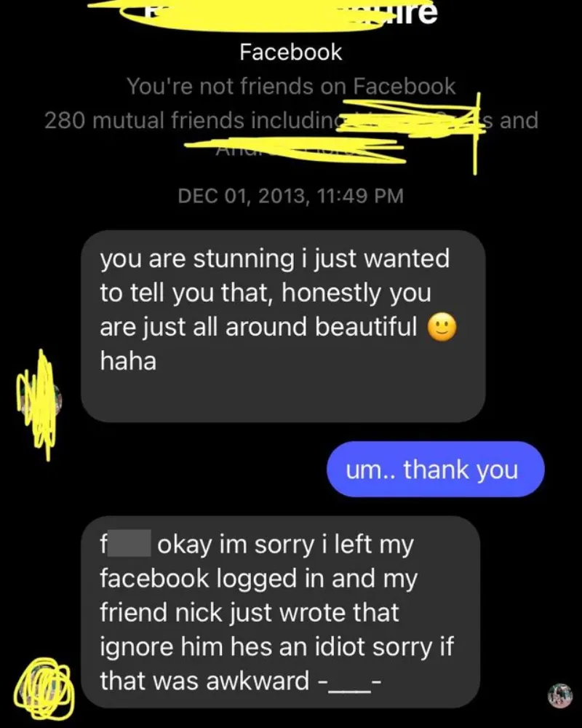Tap the visible 'ire' ending of the contact name
This screenshot has height=728, width=582.
click(415, 13)
